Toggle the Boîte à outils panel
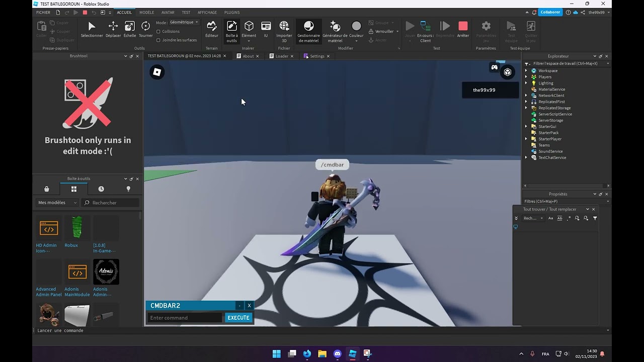Image resolution: width=644 pixels, height=362 pixels. [x=231, y=31]
